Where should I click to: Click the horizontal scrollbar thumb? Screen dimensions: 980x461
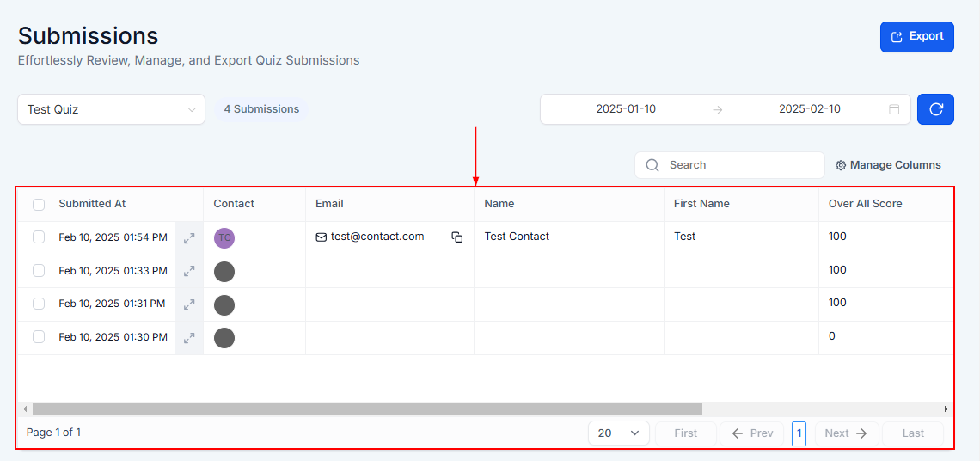point(368,409)
